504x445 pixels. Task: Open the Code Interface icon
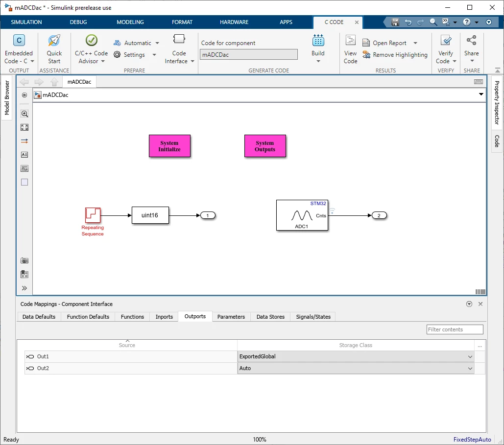click(x=179, y=39)
